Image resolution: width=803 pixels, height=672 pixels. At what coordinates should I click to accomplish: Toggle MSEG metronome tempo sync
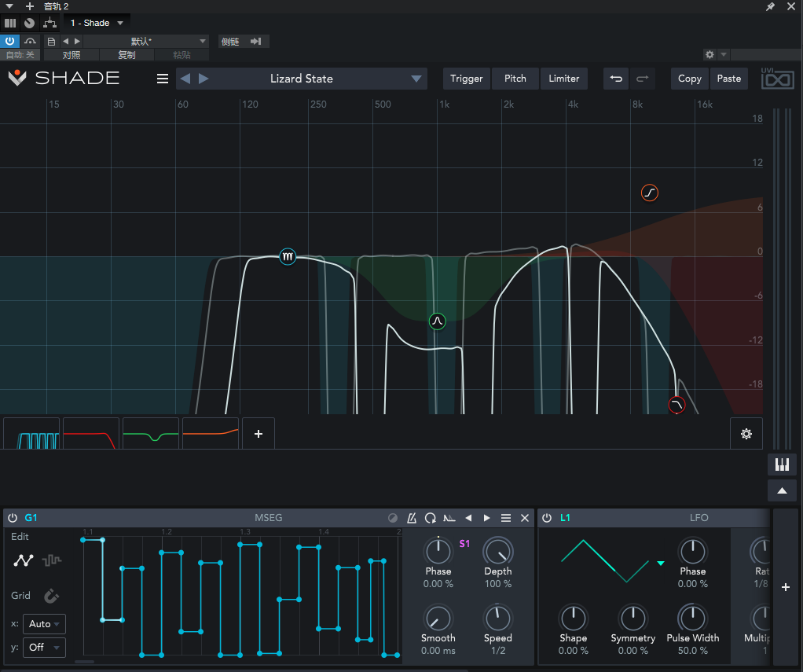click(411, 518)
